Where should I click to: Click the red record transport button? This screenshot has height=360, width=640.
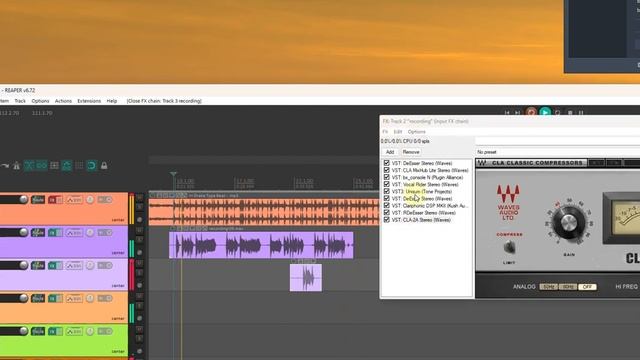pyautogui.click(x=531, y=112)
